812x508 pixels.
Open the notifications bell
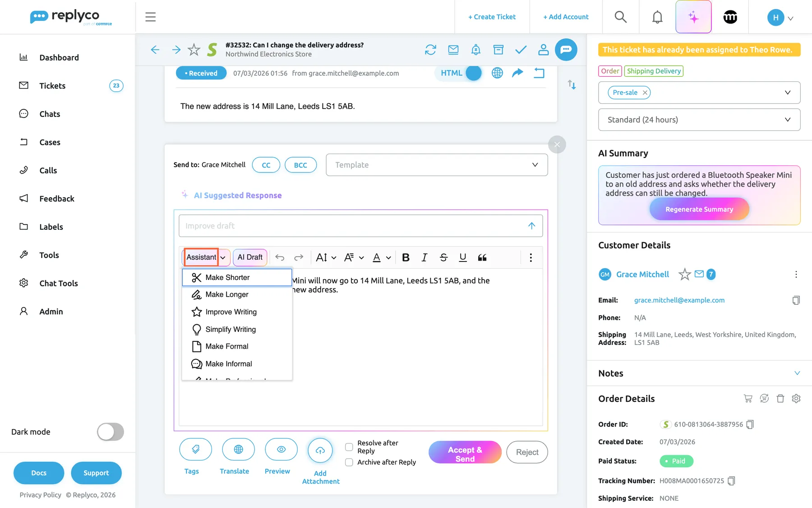pyautogui.click(x=657, y=17)
